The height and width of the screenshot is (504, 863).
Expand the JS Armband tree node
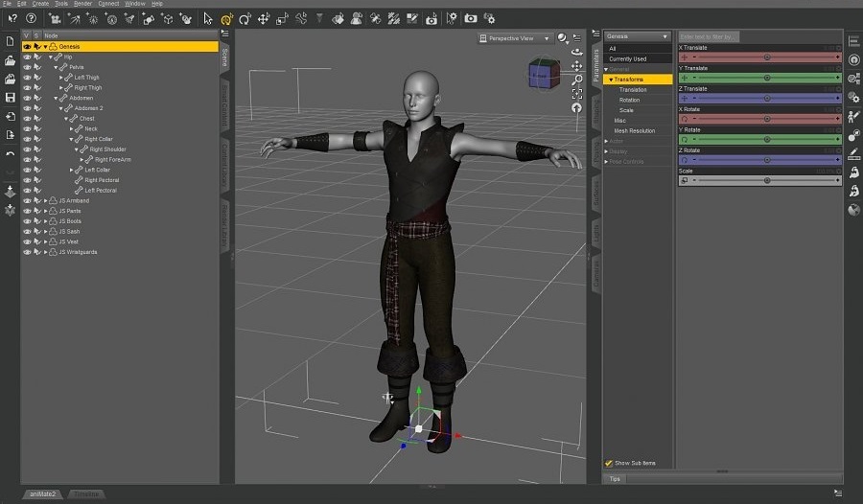point(45,201)
